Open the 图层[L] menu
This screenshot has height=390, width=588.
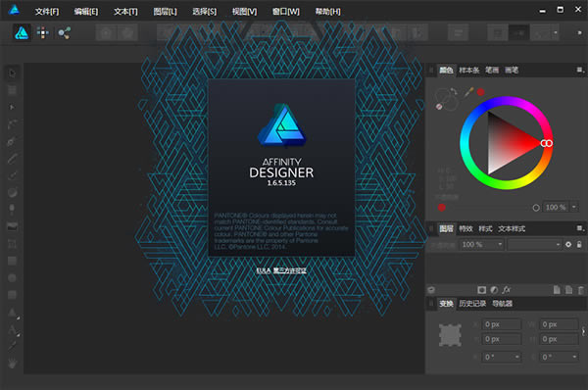(165, 12)
